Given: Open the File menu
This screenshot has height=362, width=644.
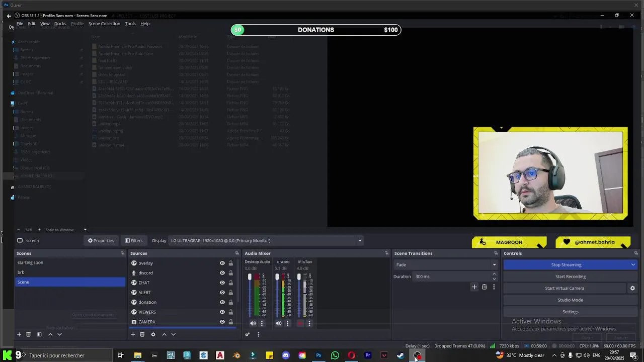Looking at the screenshot, I should [20, 24].
